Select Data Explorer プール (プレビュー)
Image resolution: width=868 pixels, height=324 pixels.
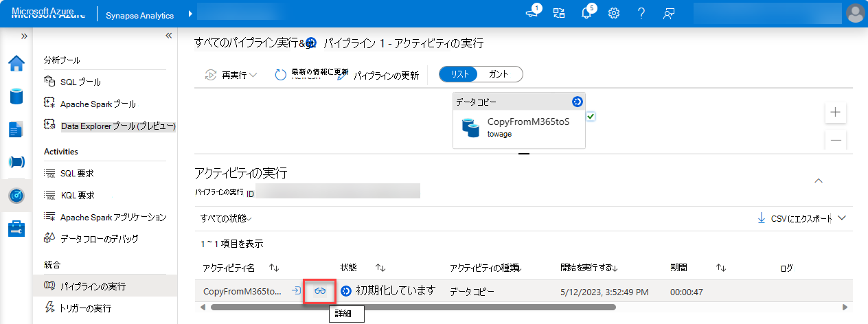tap(118, 126)
